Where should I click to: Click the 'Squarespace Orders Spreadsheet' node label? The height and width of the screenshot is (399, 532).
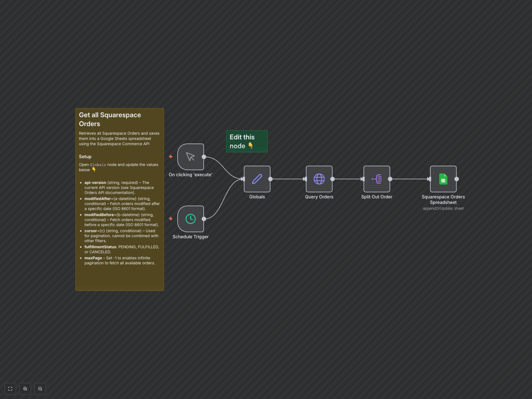point(443,199)
